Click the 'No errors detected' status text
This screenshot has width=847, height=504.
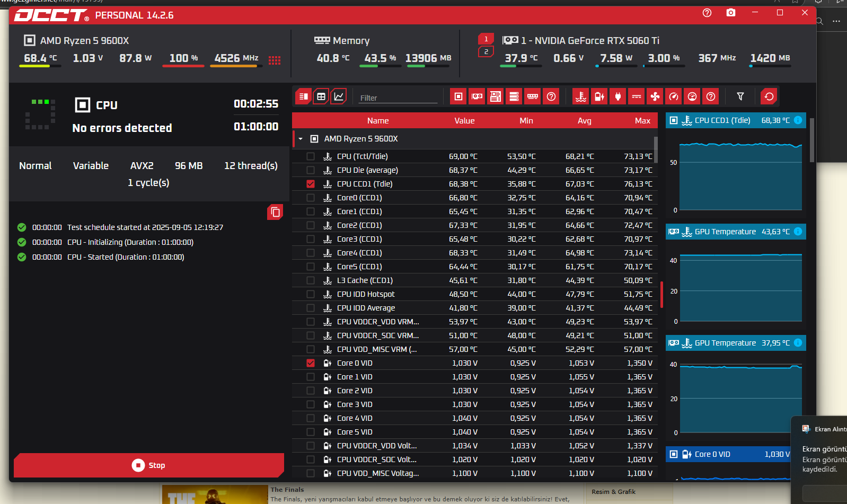click(x=122, y=128)
